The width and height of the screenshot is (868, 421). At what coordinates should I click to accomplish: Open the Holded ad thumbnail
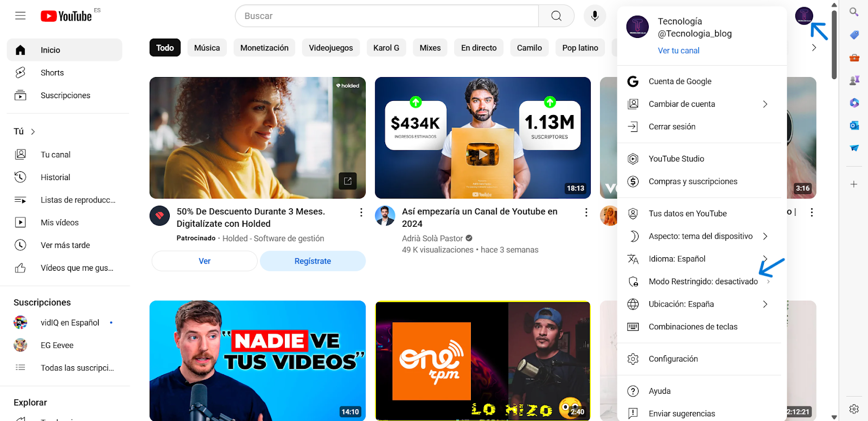point(258,138)
